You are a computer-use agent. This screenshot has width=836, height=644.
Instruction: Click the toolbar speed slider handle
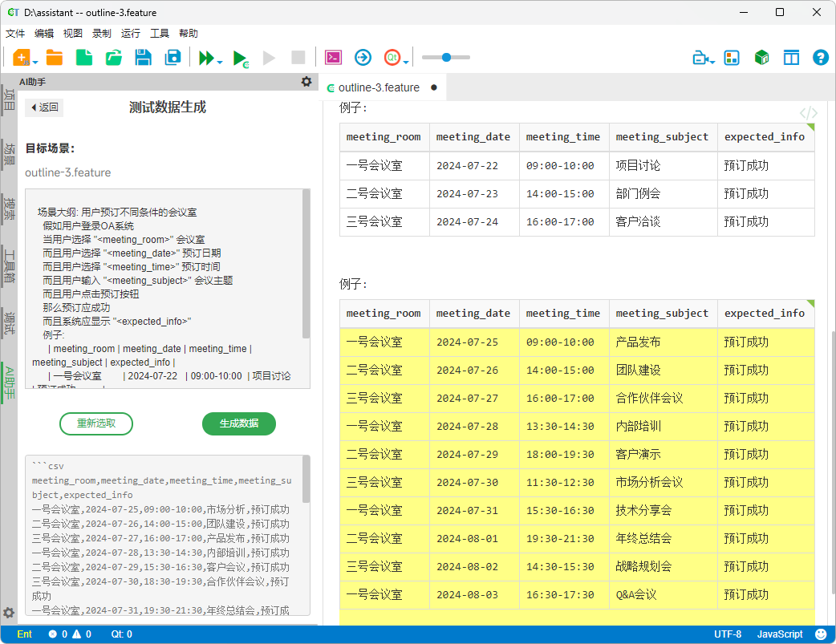(446, 57)
